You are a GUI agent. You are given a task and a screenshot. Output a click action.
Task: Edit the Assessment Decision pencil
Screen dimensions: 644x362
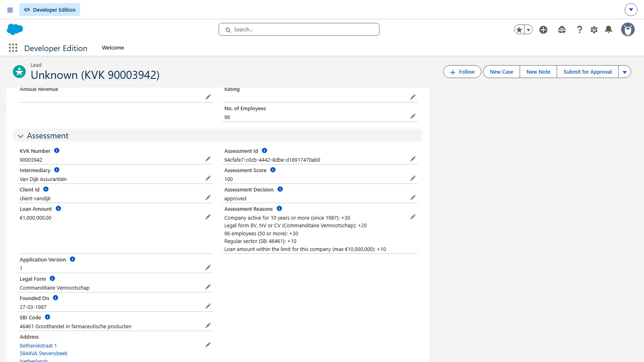pyautogui.click(x=413, y=197)
